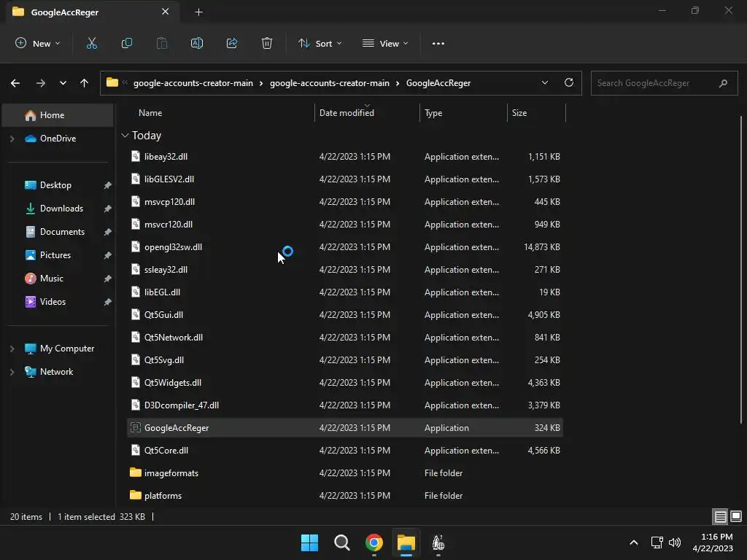Viewport: 747px width, 560px height.
Task: Click the network icon in system tray
Action: pyautogui.click(x=657, y=542)
